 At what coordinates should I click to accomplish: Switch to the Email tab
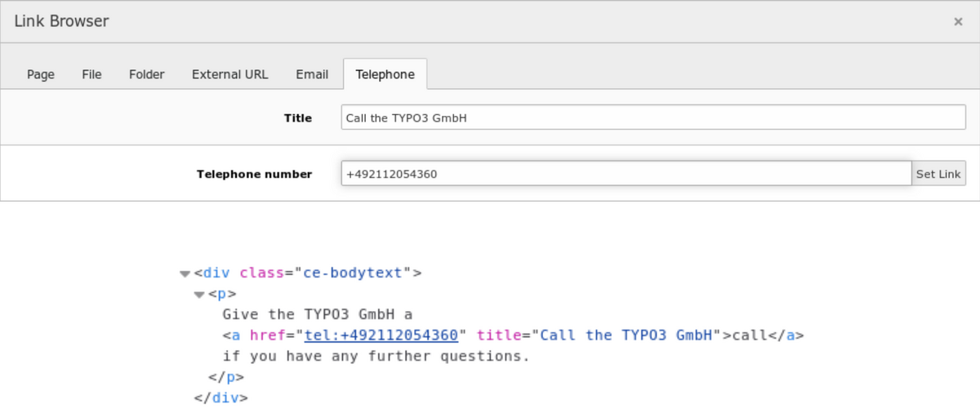tap(312, 74)
